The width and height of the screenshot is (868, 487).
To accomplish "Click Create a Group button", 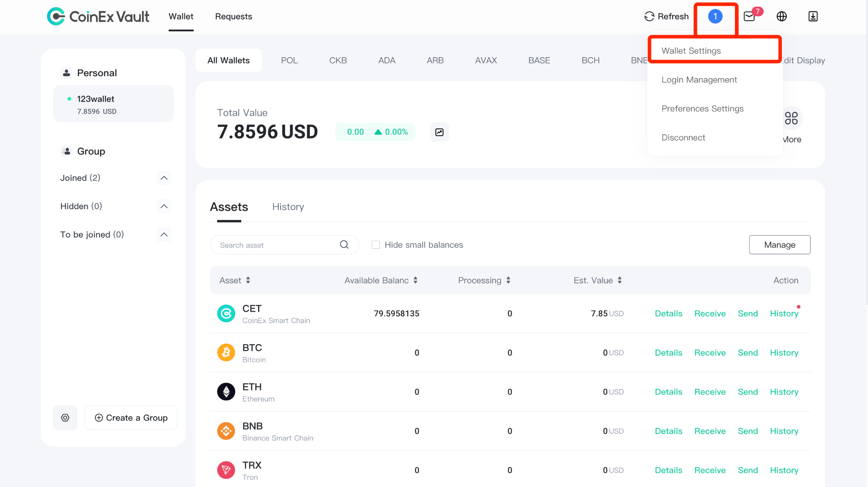I will (x=131, y=418).
